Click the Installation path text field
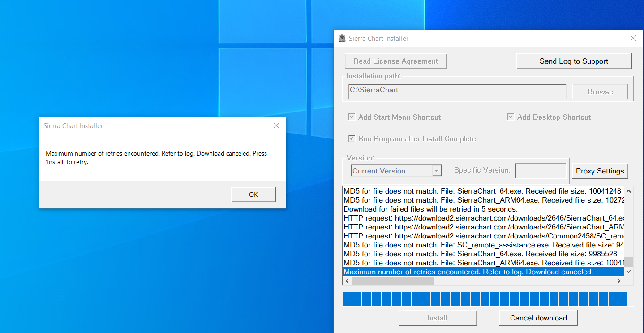This screenshot has height=333, width=644. (457, 91)
